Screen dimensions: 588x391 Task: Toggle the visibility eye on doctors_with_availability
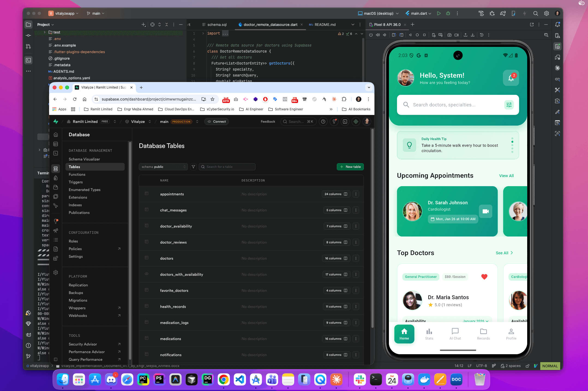pos(147,274)
